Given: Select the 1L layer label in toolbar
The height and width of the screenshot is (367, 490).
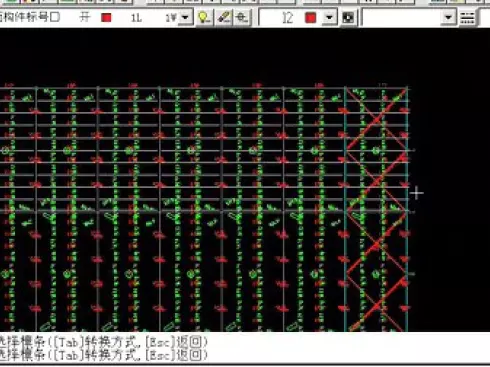Looking at the screenshot, I should 136,17.
